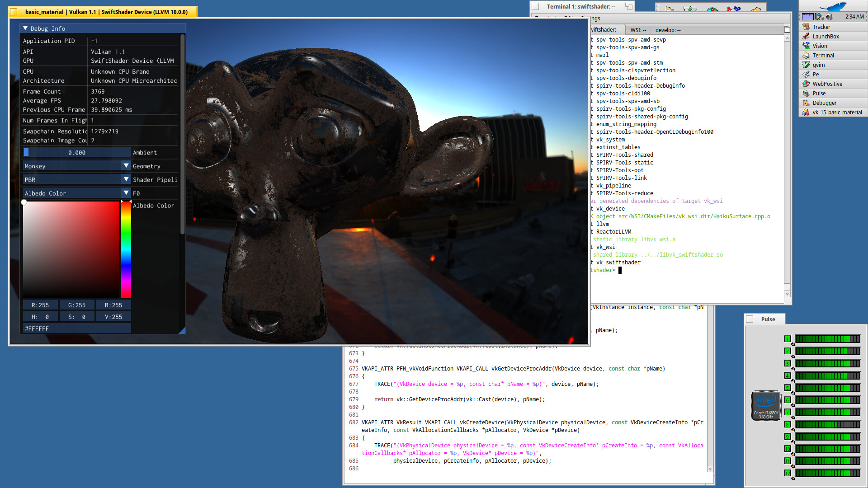
Task: Click the '1279x719' swapchain resolution value
Action: click(104, 131)
